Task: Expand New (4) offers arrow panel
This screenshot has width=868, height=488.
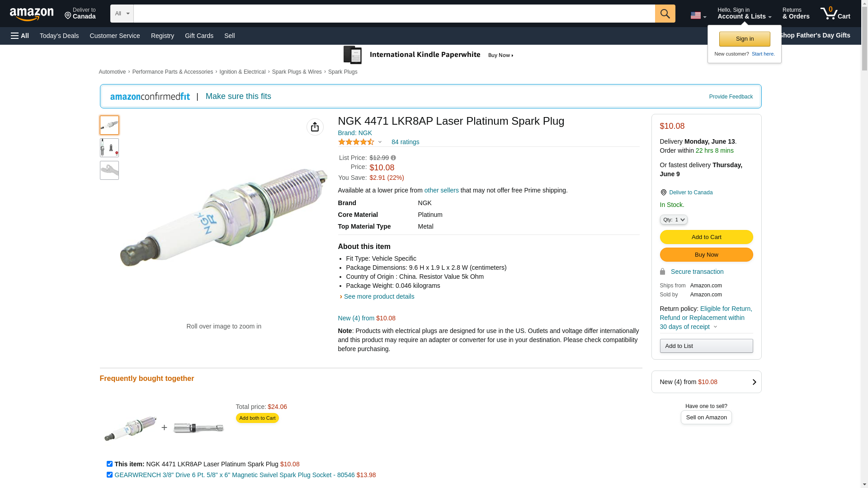Action: point(754,382)
